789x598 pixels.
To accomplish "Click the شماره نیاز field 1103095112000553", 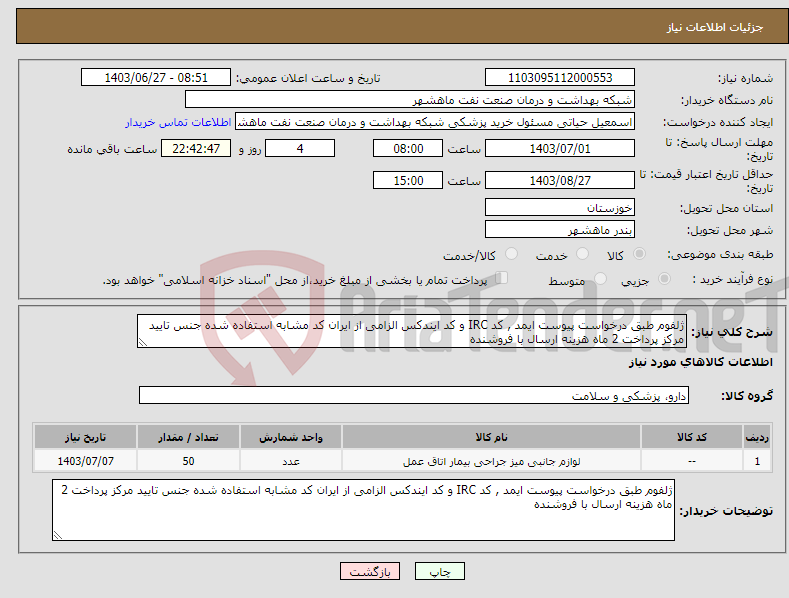I will pos(560,78).
